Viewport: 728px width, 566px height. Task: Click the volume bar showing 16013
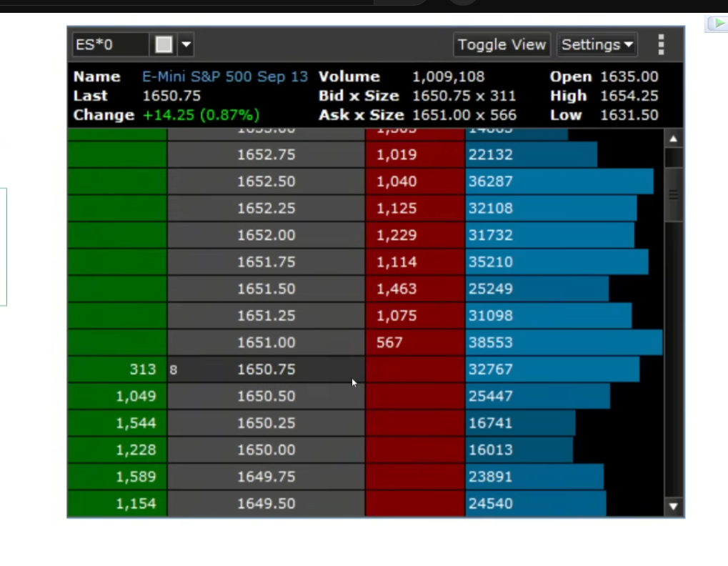(x=519, y=450)
